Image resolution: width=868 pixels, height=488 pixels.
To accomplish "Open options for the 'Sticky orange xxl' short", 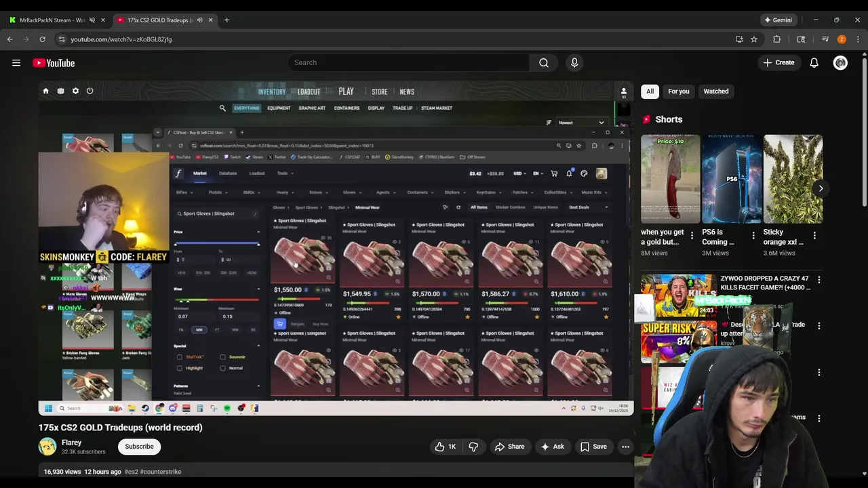I will 814,236.
